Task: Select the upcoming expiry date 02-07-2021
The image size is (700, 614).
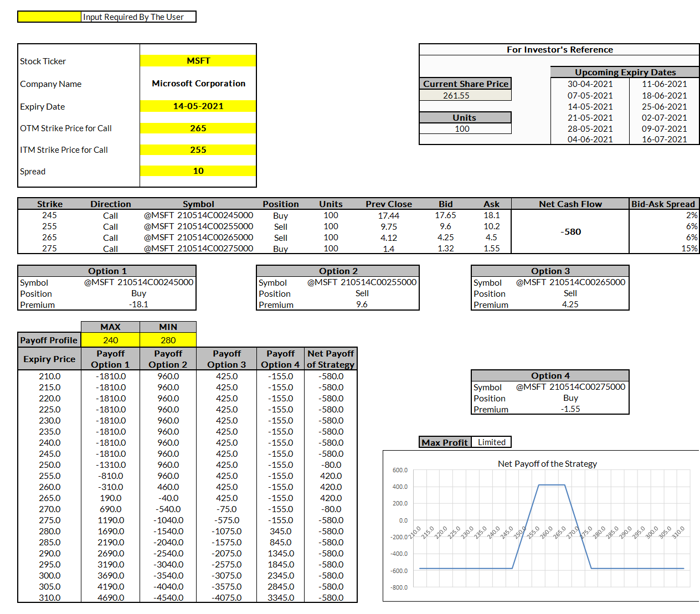Action: coord(665,118)
